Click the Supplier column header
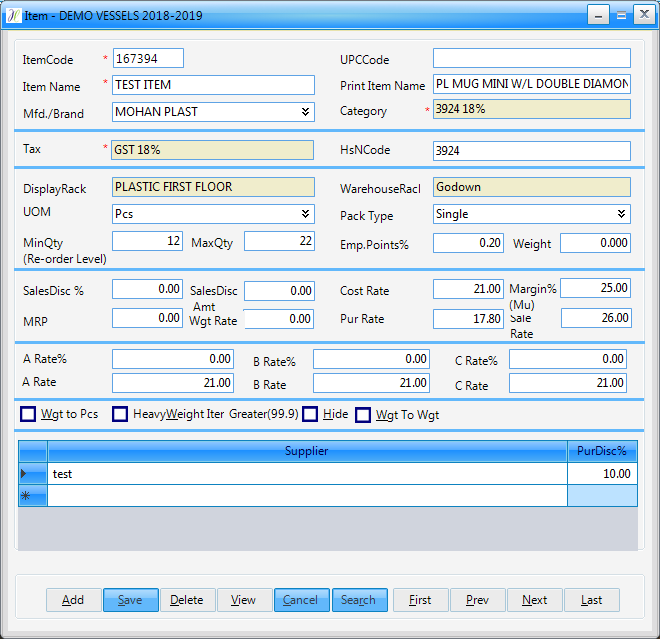 tap(307, 451)
